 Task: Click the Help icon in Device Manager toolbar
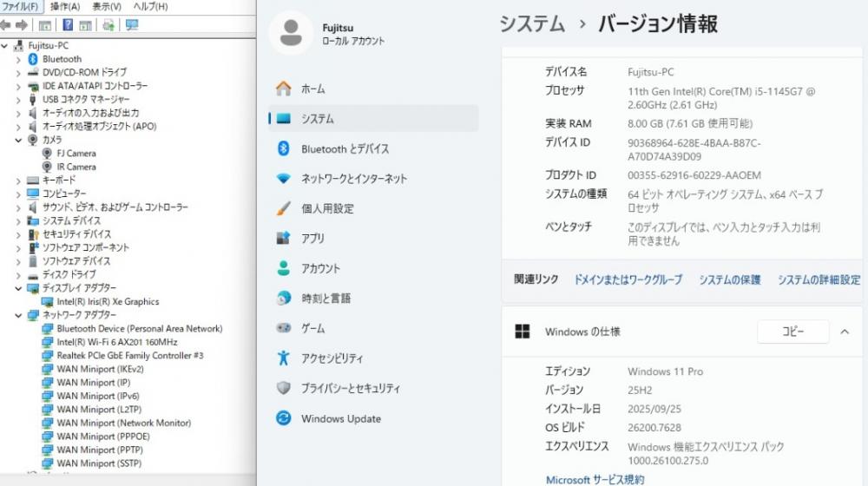(68, 25)
